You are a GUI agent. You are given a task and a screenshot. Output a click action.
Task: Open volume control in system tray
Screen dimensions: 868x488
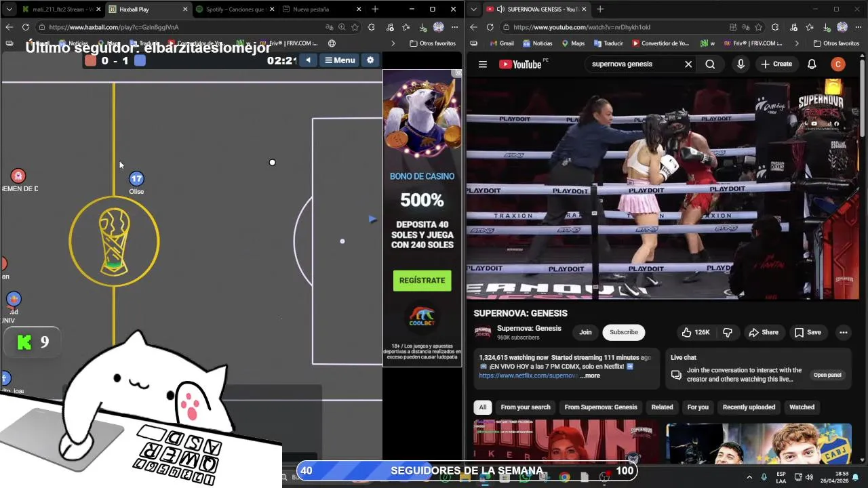coord(809,477)
